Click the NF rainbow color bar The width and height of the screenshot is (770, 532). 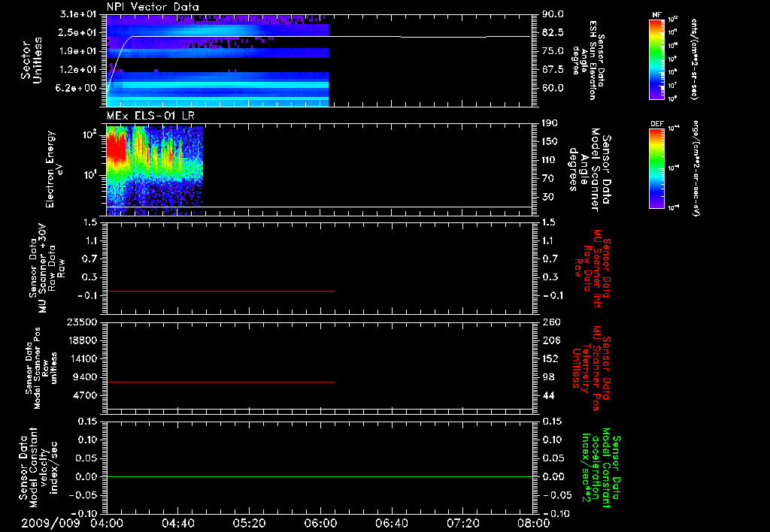click(x=656, y=59)
